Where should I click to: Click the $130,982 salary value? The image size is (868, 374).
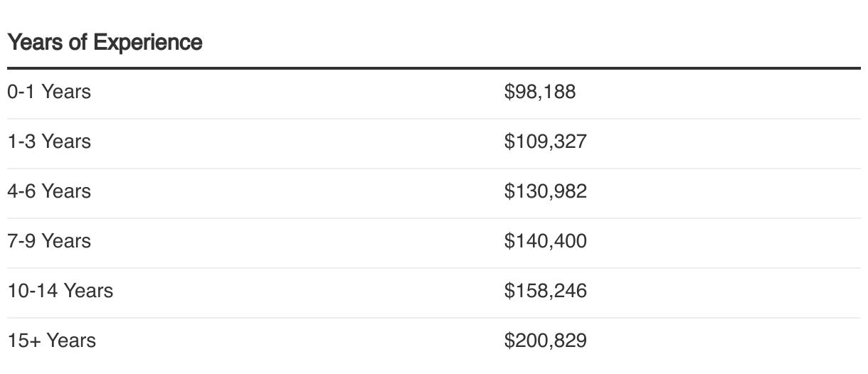545,191
